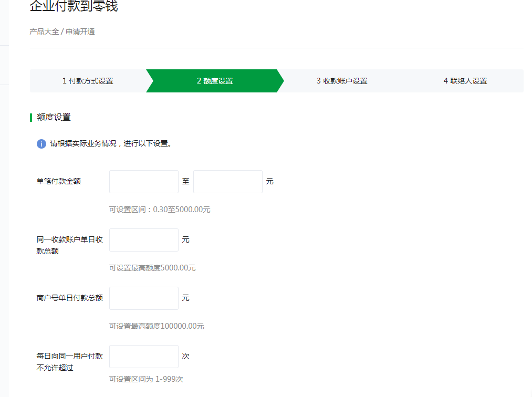The height and width of the screenshot is (397, 532).
Task: Open 产品大全 breadcrumb link
Action: click(x=44, y=32)
